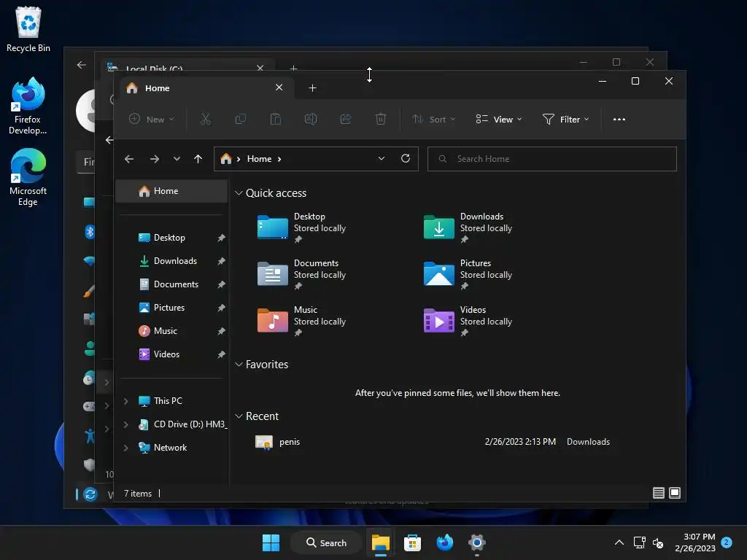Click the Share icon in toolbar
The height and width of the screenshot is (560, 747).
point(346,119)
